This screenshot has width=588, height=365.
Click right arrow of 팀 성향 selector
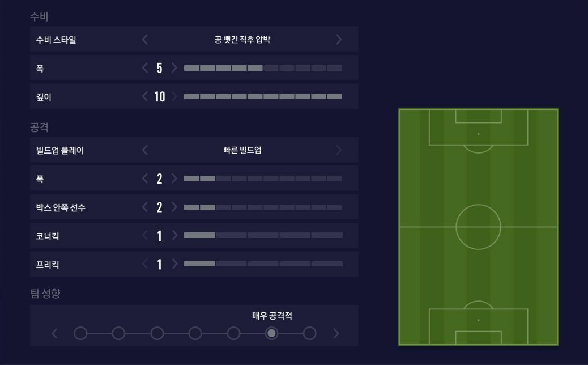pyautogui.click(x=336, y=333)
